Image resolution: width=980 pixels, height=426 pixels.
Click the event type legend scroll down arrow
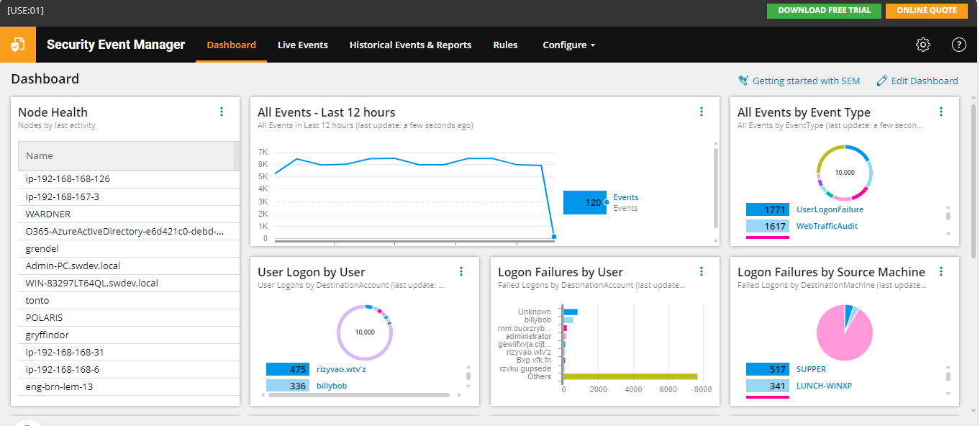pos(948,233)
